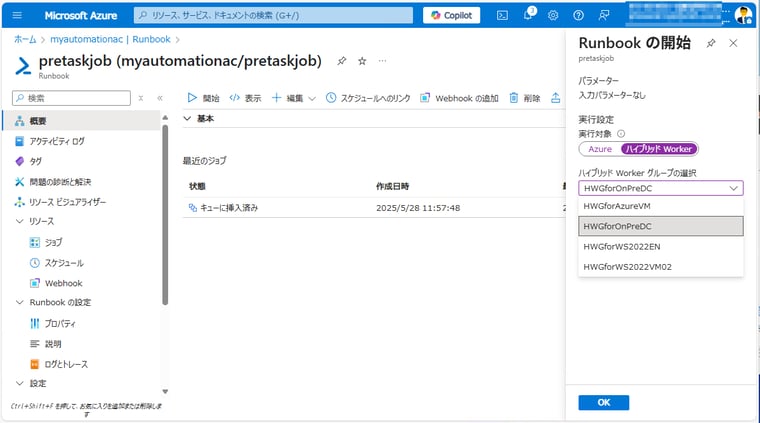Open the Azure portal hamburger menu
The width and height of the screenshot is (760, 423).
(x=17, y=15)
